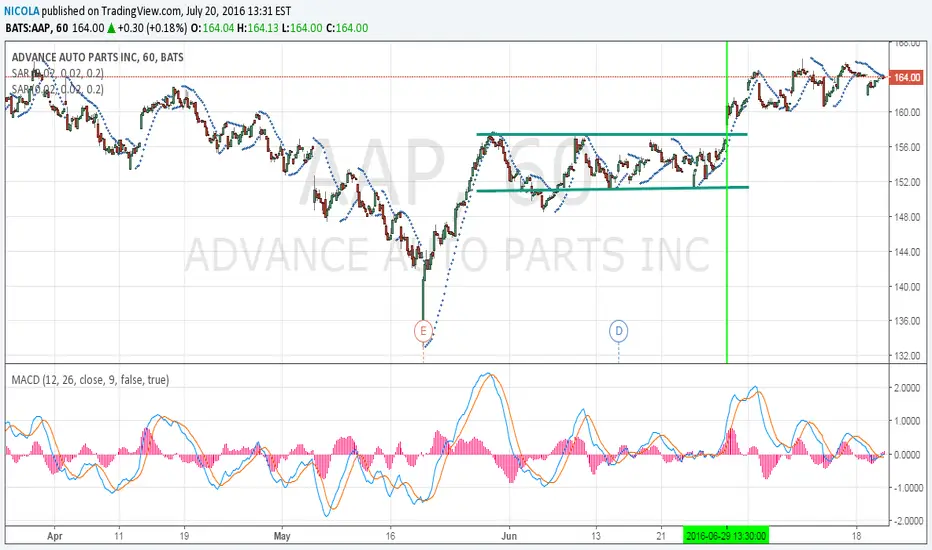Click the MACD (12, 26, close, 9) indicator label

[x=90, y=379]
